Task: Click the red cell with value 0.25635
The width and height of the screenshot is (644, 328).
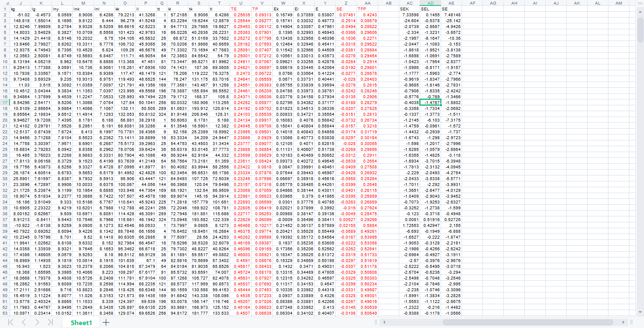Action: click(x=241, y=15)
